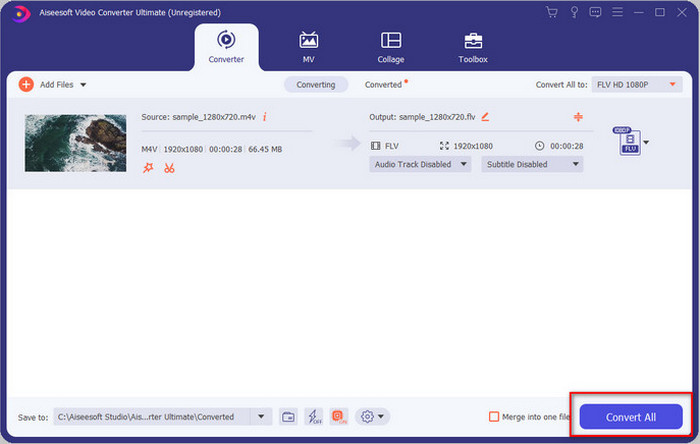
Task: Open preferences gear icon
Action: (367, 417)
